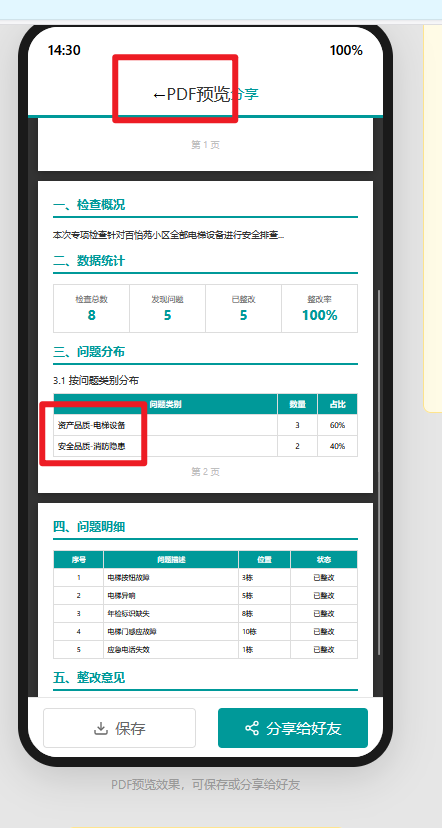Click the 状态 column header
Image resolution: width=442 pixels, height=828 pixels.
[x=324, y=560]
